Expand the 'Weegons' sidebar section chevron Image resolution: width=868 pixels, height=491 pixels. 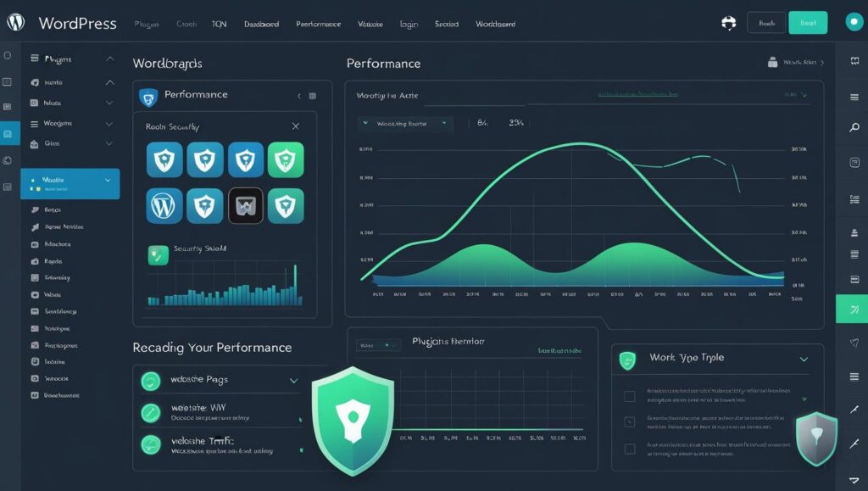click(x=109, y=124)
